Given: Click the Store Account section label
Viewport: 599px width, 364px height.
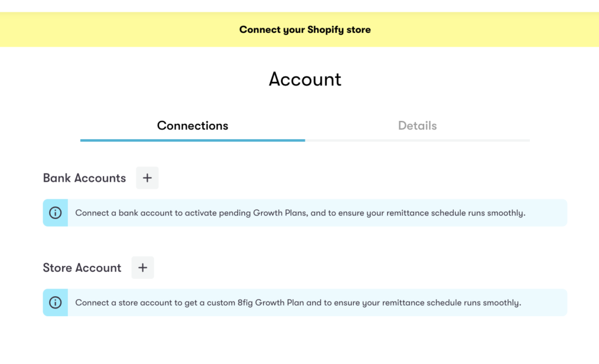Looking at the screenshot, I should point(82,268).
